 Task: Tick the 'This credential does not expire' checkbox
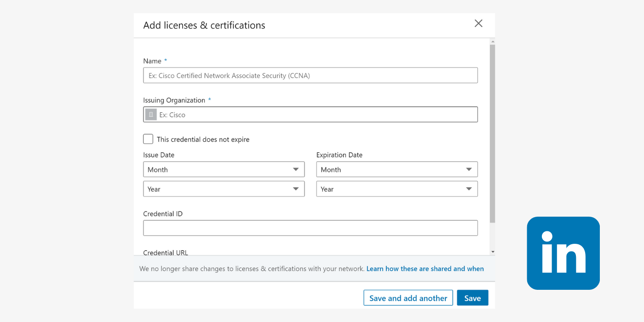[148, 139]
